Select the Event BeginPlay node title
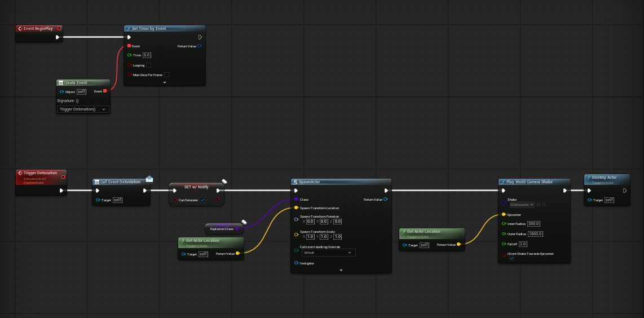Screen dimensions: 644x318 coord(38,28)
